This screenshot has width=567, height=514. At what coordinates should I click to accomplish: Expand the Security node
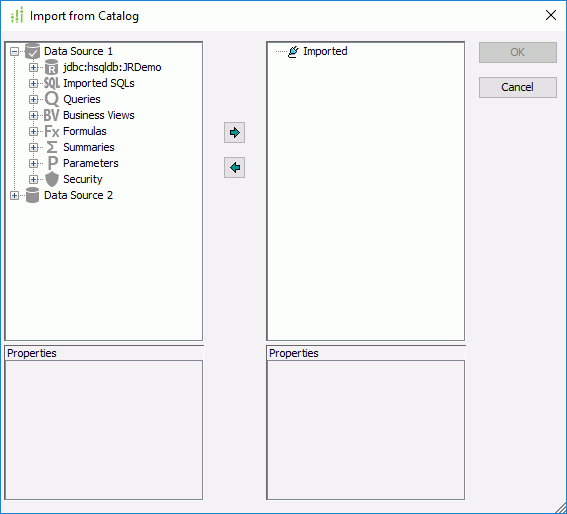pos(33,179)
